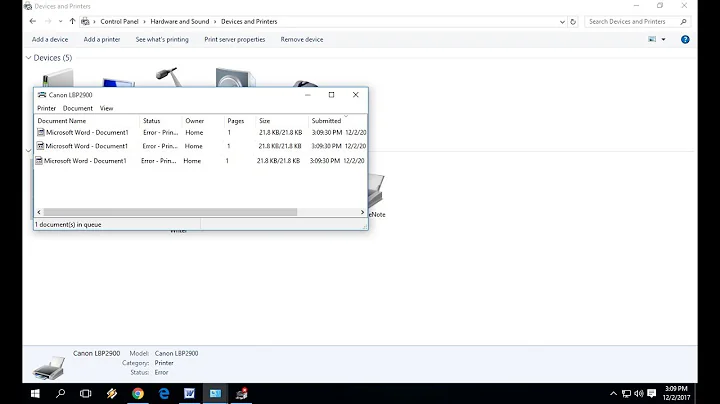Open the Action Center notifications
The height and width of the screenshot is (404, 720).
pyautogui.click(x=652, y=393)
